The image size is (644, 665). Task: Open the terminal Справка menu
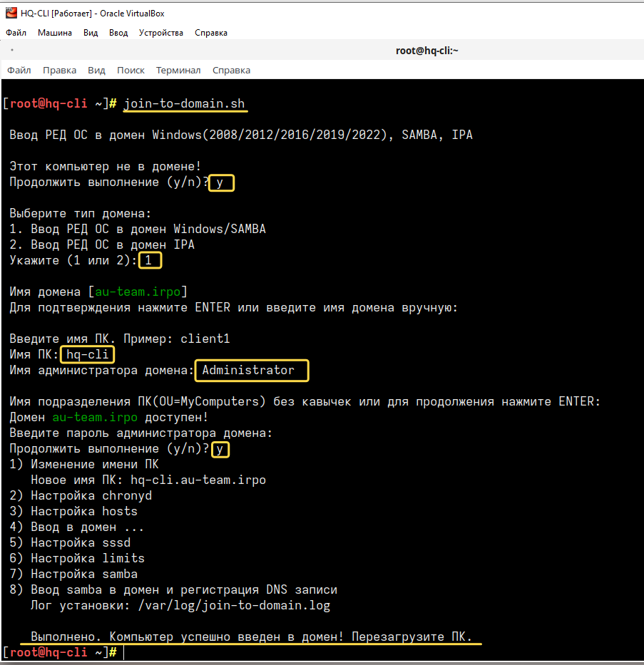[x=231, y=70]
